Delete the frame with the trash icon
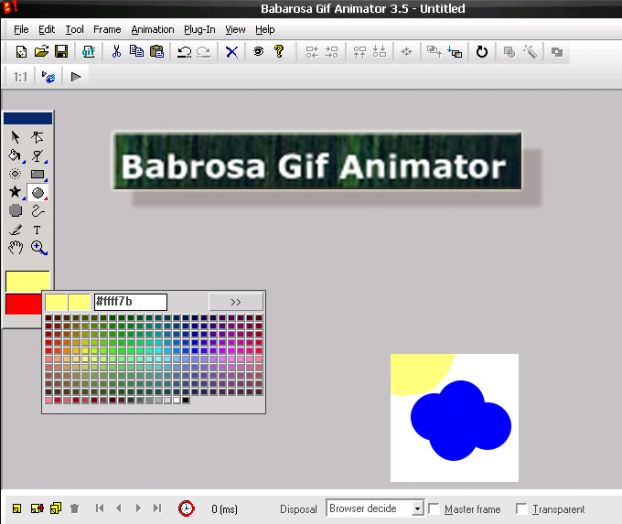 (x=74, y=508)
